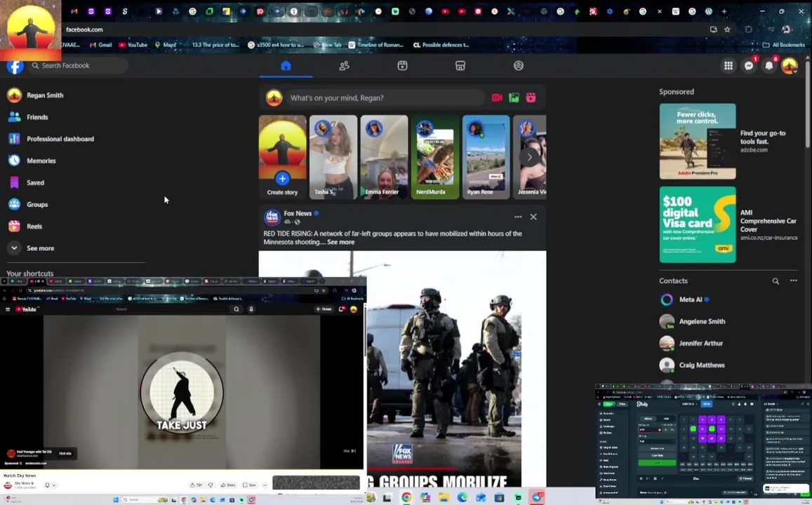Click Stake green bet button
This screenshot has width=812, height=505.
(657, 463)
